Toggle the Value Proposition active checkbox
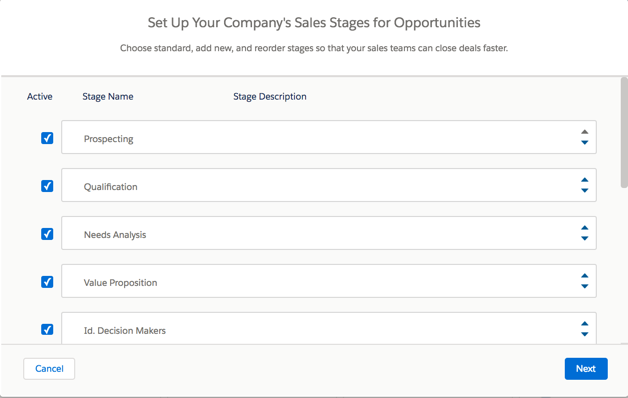 pos(47,282)
